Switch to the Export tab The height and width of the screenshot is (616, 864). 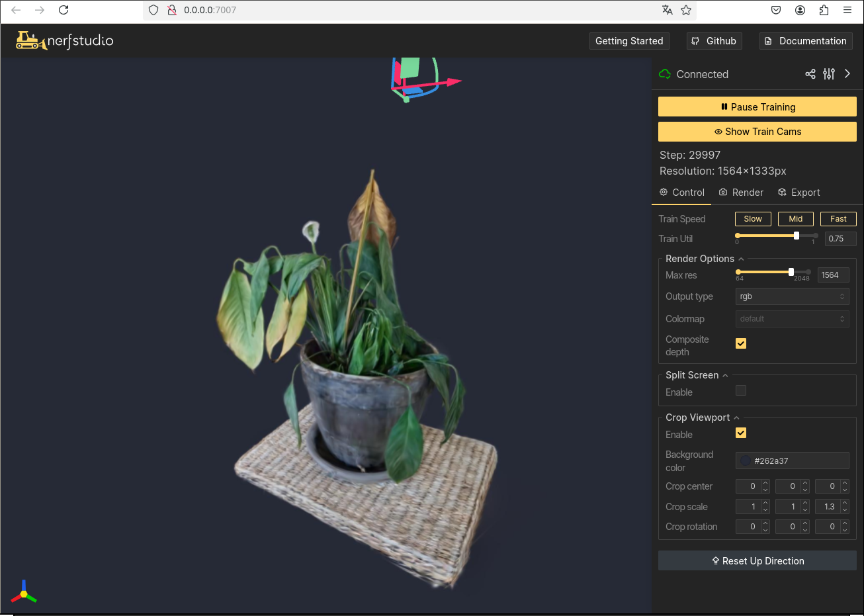(x=799, y=193)
